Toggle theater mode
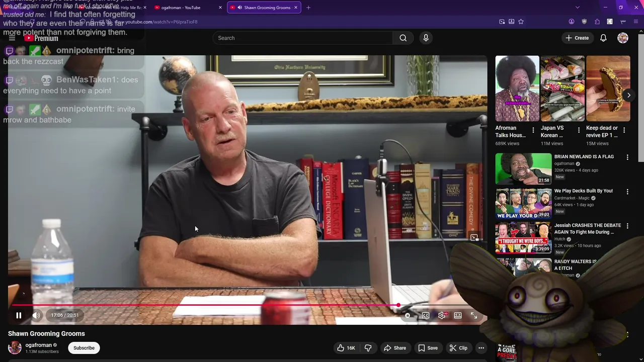This screenshot has height=362, width=644. (x=458, y=315)
